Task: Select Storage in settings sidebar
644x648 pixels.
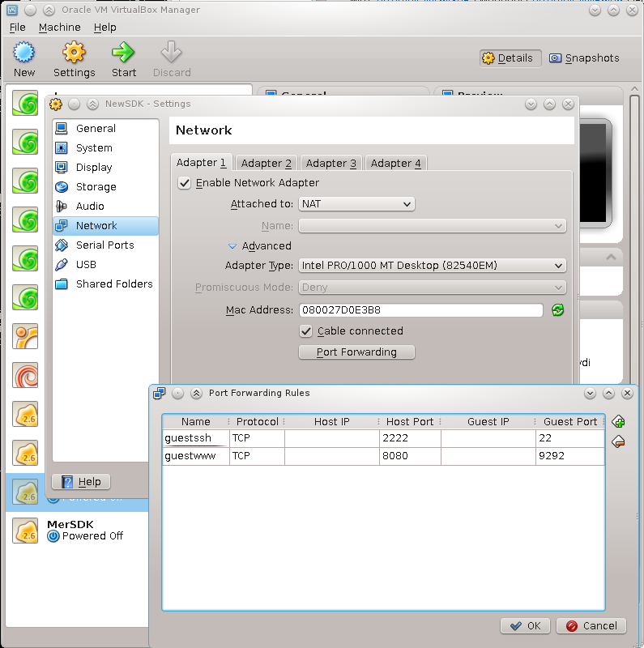Action: (106, 187)
